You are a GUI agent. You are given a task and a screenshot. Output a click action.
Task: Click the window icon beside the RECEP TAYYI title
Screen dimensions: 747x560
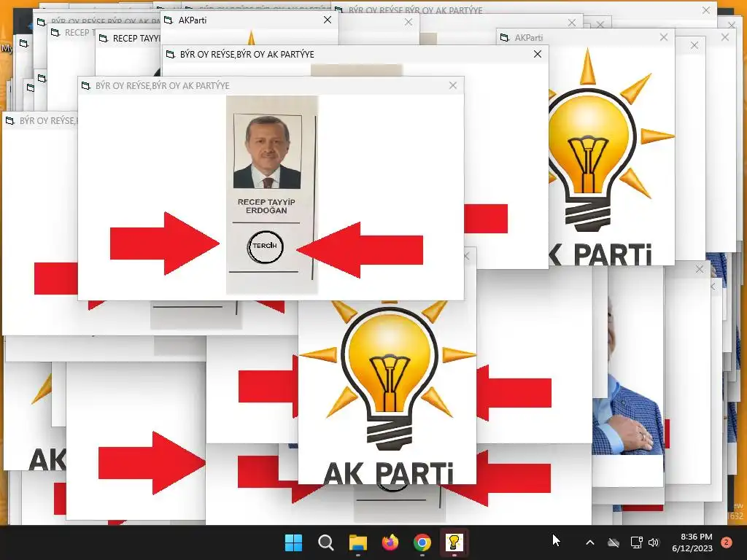click(x=104, y=38)
